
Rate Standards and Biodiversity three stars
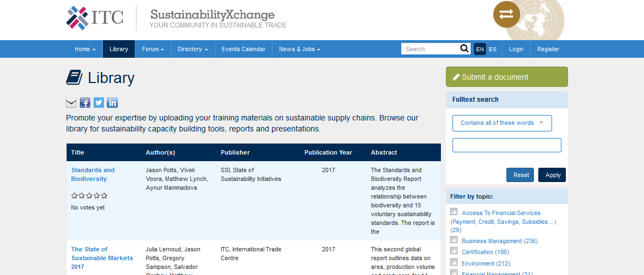89,195
